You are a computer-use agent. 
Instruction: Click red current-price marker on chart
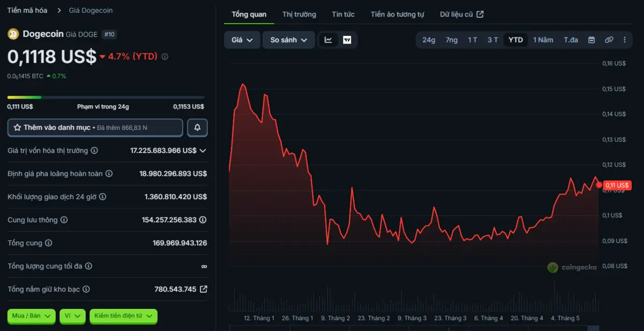pos(599,185)
